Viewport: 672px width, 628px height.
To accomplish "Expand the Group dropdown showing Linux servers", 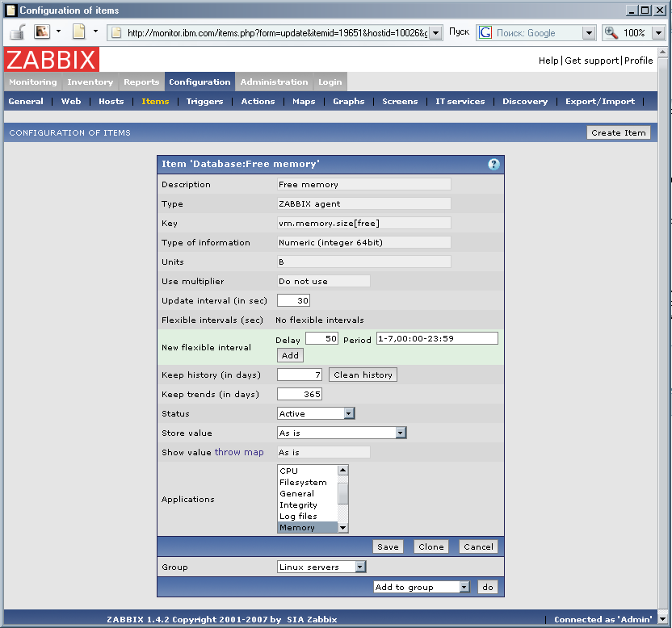I will click(x=360, y=567).
